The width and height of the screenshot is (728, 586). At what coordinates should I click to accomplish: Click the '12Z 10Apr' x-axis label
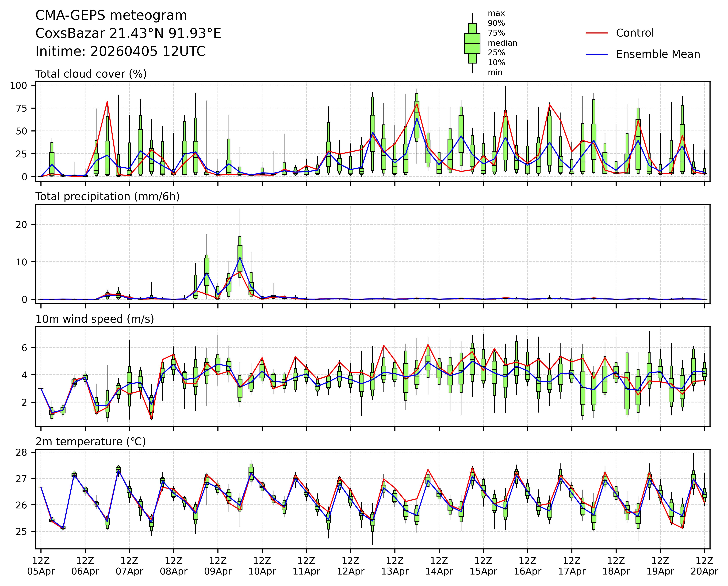point(262,566)
